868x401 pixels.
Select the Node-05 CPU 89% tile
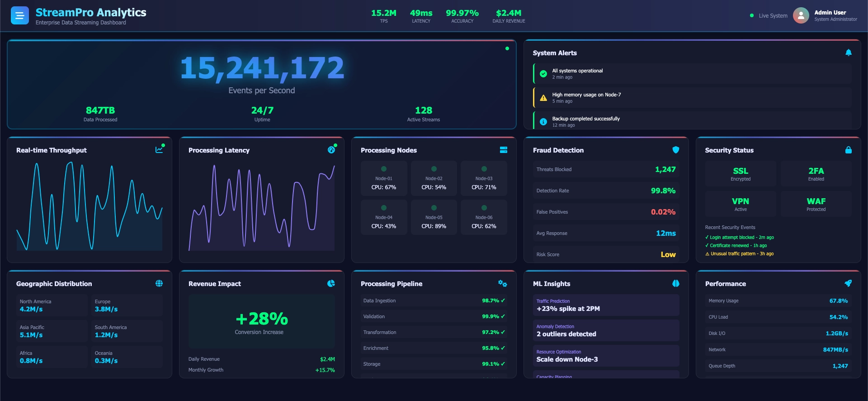434,217
